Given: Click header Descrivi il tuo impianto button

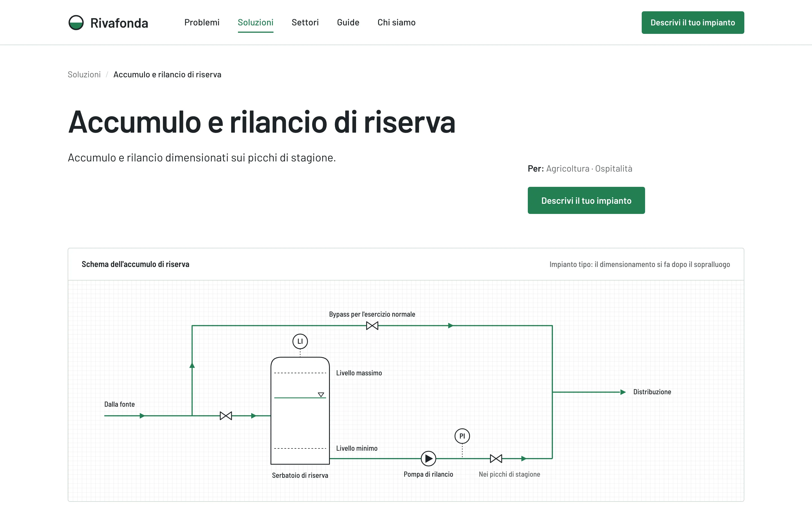Looking at the screenshot, I should click(692, 23).
